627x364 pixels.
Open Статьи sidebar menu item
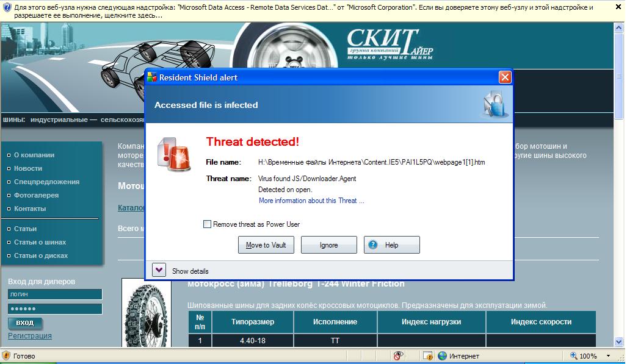[x=25, y=229]
